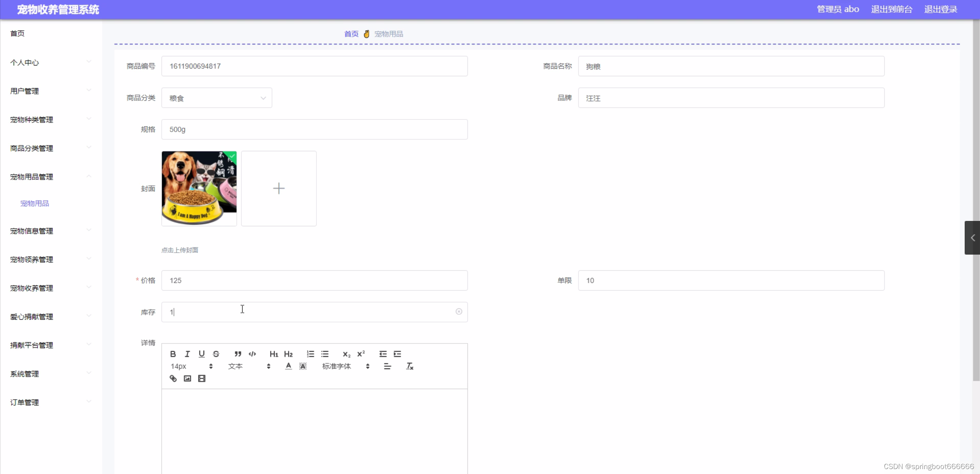
Task: Open the 商品分类 dropdown showing 粮食
Action: click(217, 98)
